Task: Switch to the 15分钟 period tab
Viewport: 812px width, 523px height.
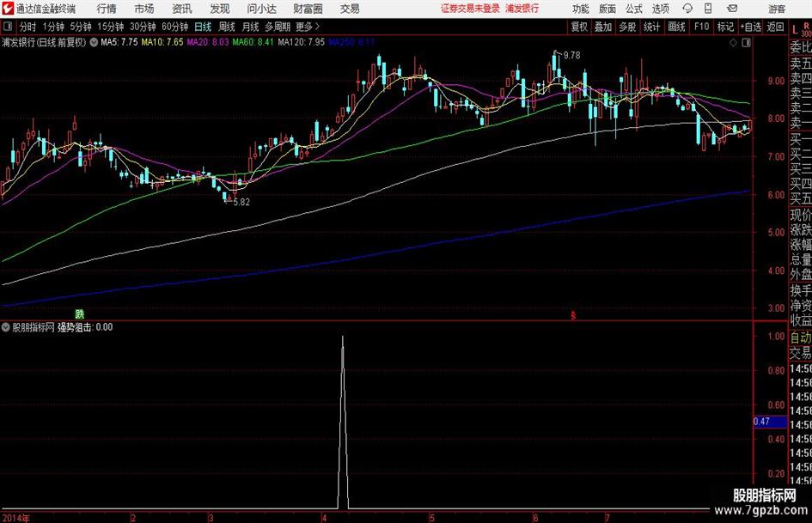Action: tap(110, 27)
